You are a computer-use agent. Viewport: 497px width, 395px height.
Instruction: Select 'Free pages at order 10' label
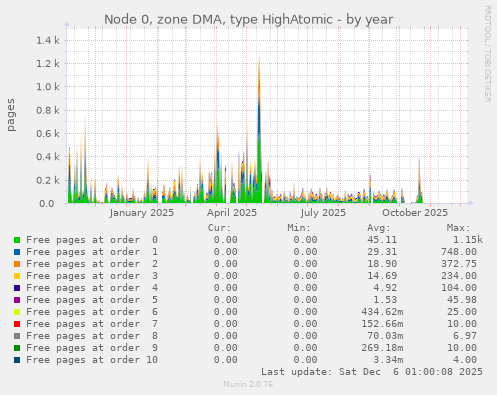(x=92, y=360)
